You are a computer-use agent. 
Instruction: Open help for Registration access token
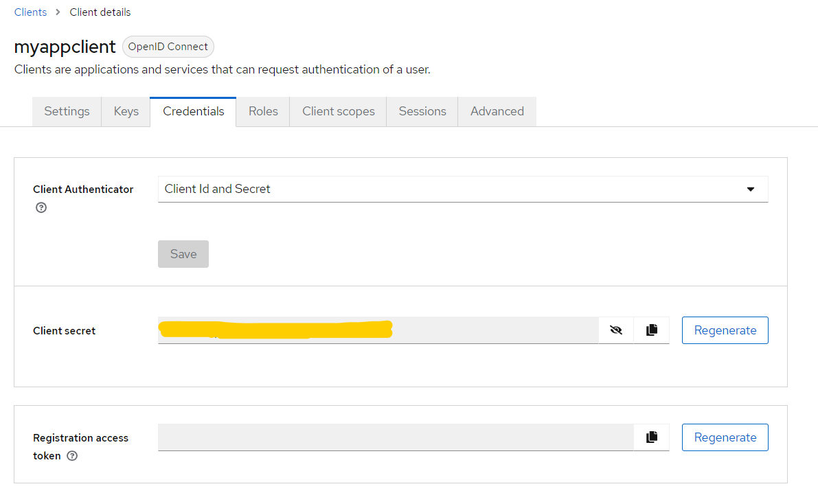[72, 456]
